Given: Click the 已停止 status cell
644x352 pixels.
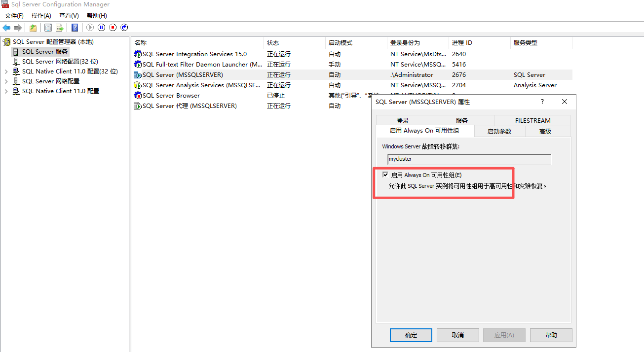Looking at the screenshot, I should point(276,96).
